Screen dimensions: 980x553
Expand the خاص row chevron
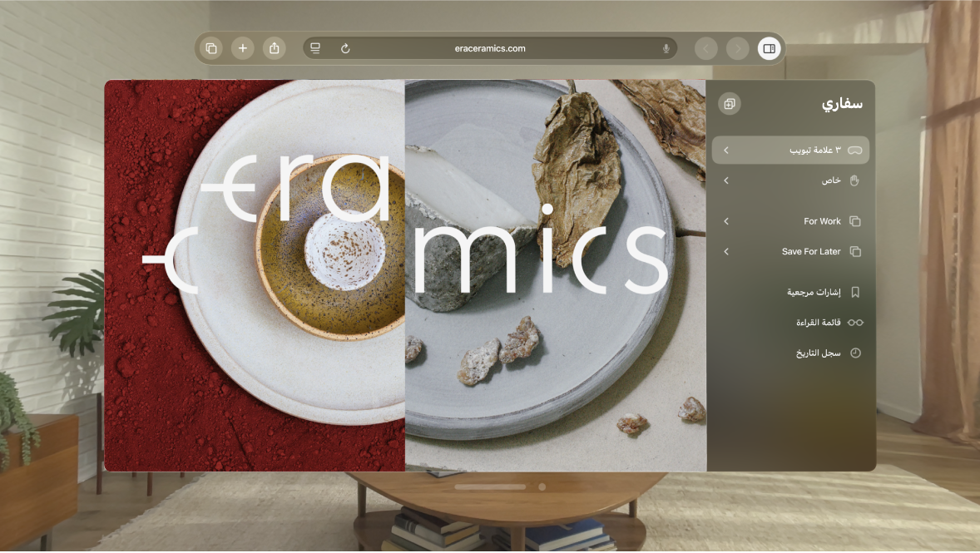pyautogui.click(x=726, y=180)
